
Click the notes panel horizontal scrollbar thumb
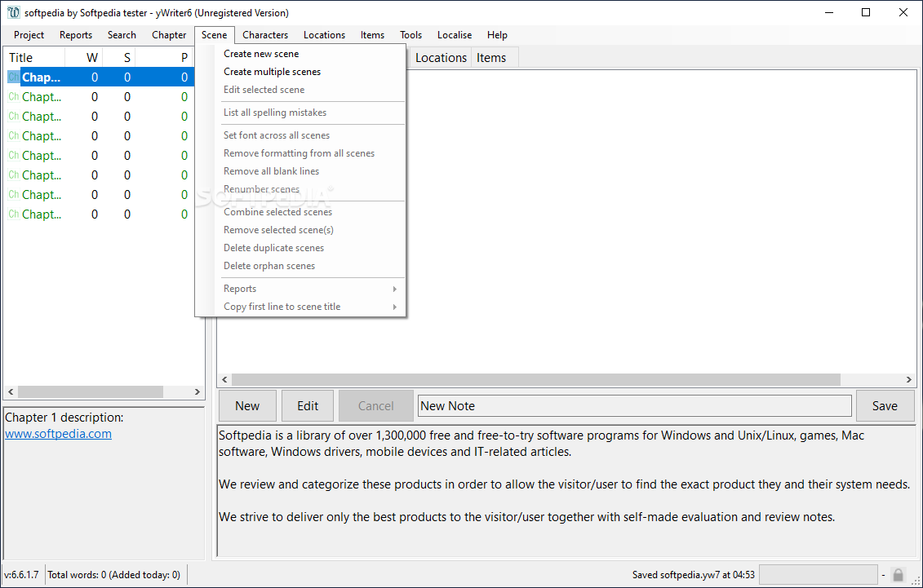(535, 380)
